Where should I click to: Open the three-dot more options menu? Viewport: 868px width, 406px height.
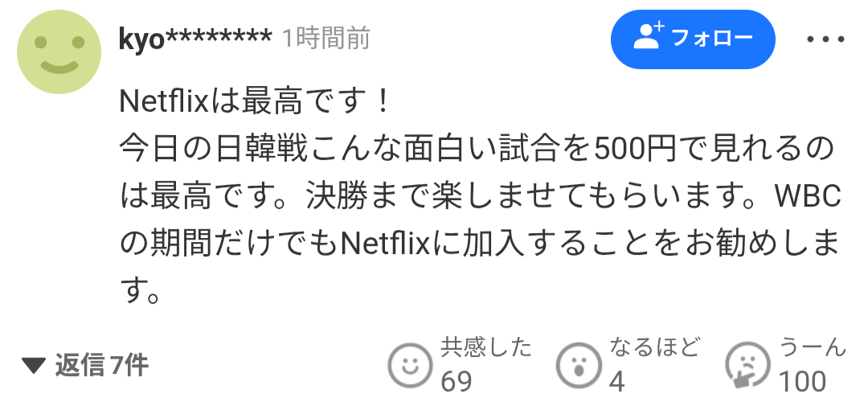[x=825, y=39]
